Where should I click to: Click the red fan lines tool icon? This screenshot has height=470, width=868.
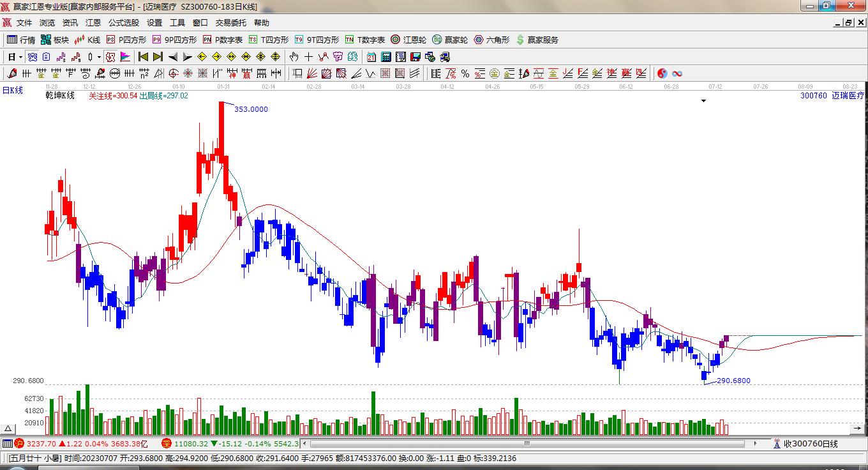(x=312, y=73)
